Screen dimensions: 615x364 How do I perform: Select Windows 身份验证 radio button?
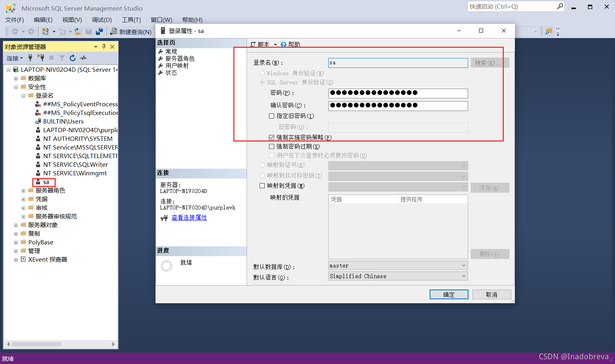[x=262, y=73]
